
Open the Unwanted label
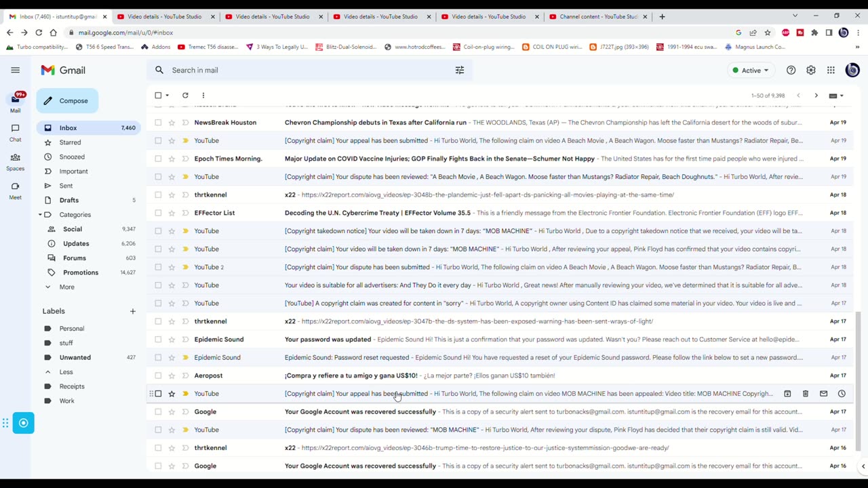75,357
